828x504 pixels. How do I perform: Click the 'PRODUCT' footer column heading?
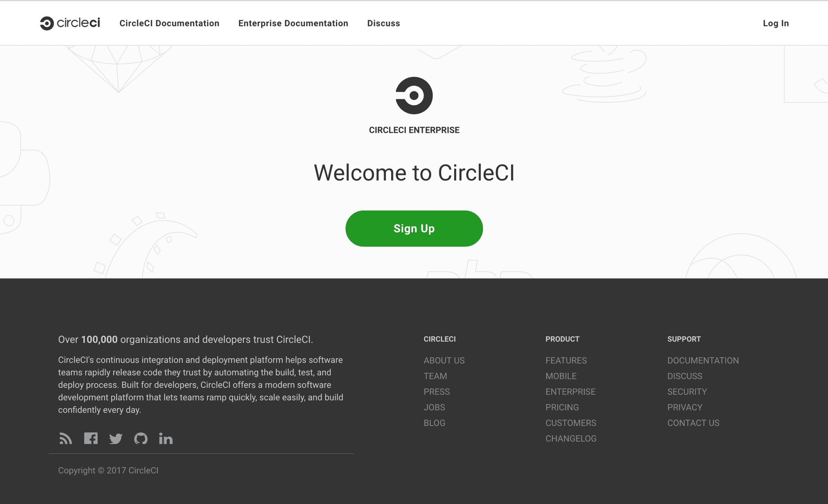point(562,339)
